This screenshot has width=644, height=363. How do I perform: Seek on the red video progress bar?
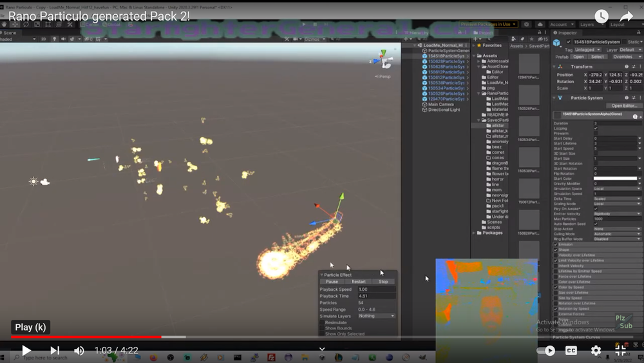pos(86,337)
